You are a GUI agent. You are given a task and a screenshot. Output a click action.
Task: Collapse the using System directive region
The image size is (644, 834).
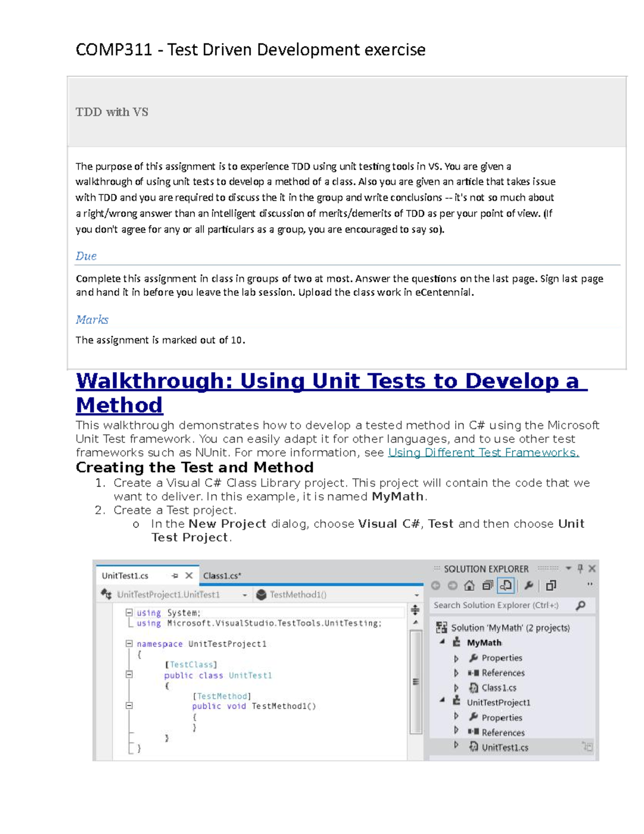[x=129, y=612]
